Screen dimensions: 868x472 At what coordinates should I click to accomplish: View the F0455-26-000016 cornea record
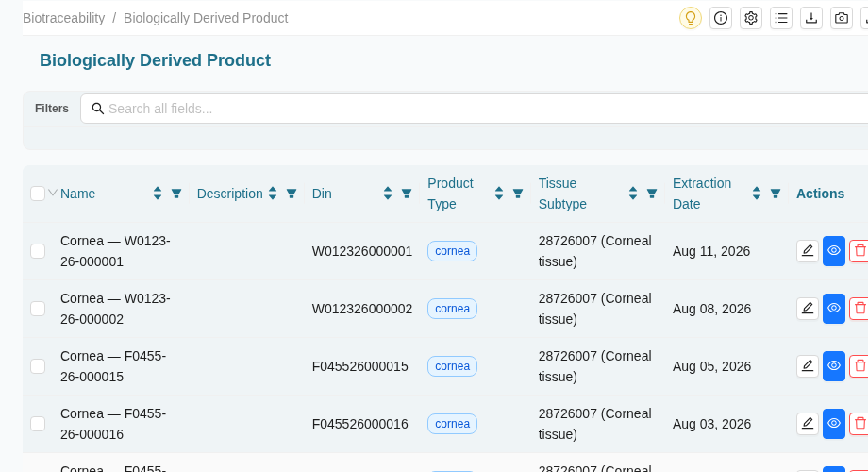(834, 424)
